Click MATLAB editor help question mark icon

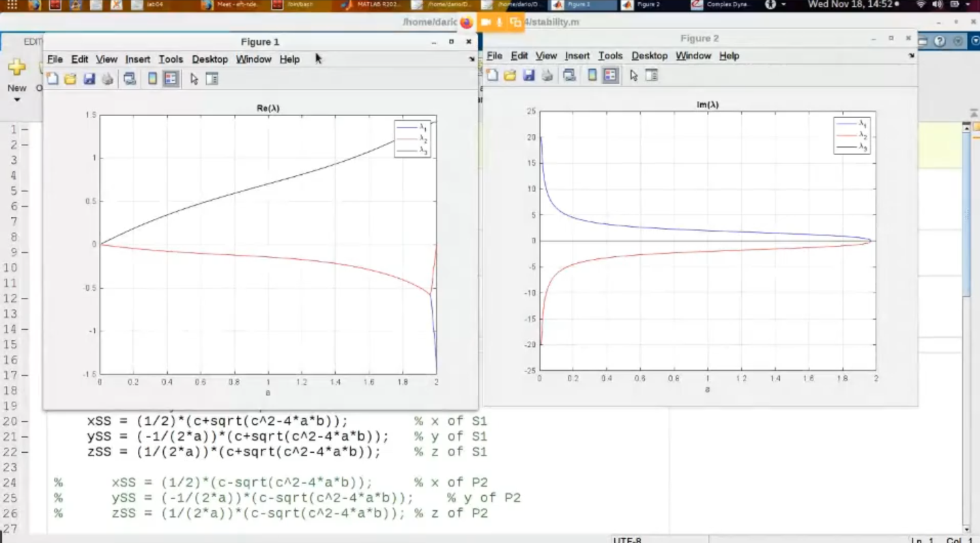[x=940, y=42]
